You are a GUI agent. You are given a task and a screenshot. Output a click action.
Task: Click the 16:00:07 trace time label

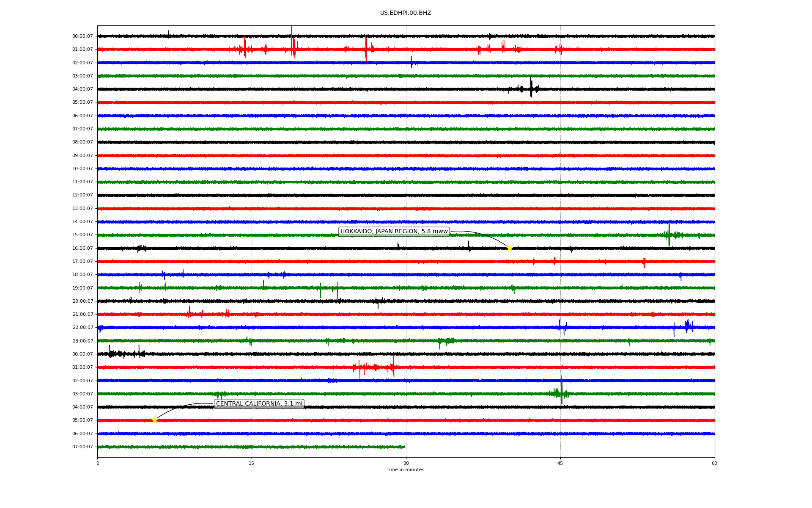[82, 248]
